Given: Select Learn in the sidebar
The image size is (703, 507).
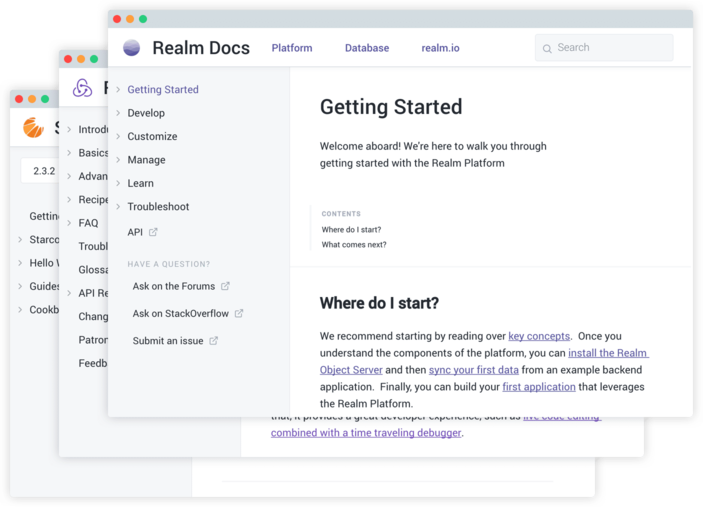Looking at the screenshot, I should 140,183.
